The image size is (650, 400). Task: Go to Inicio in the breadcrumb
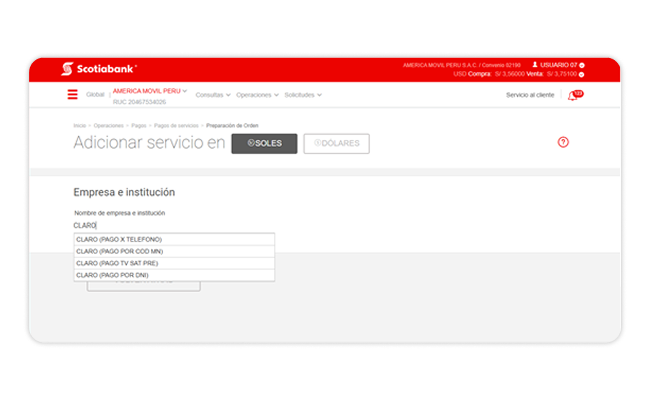click(80, 126)
